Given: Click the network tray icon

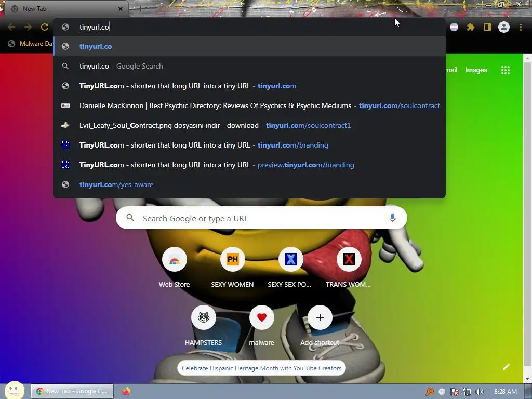Looking at the screenshot, I should [467, 392].
